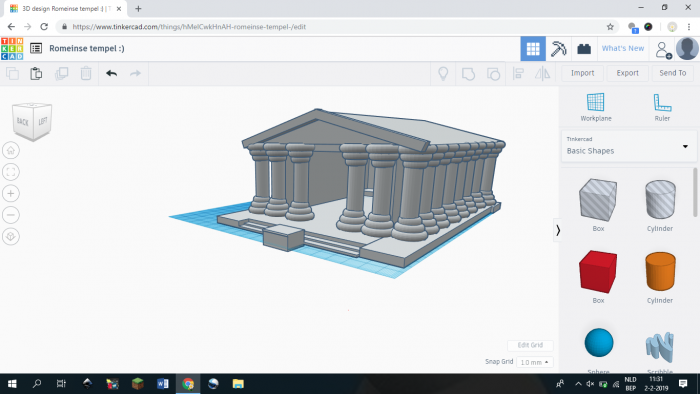Screen dimensions: 700x394
Task: Click the Copy toolbar icon
Action: (12, 73)
